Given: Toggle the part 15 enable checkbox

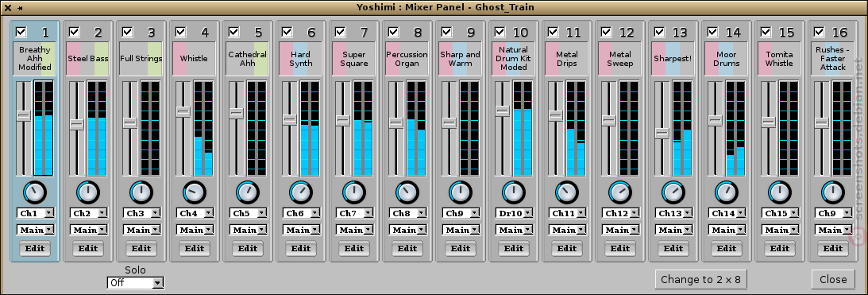Looking at the screenshot, I should (765, 32).
